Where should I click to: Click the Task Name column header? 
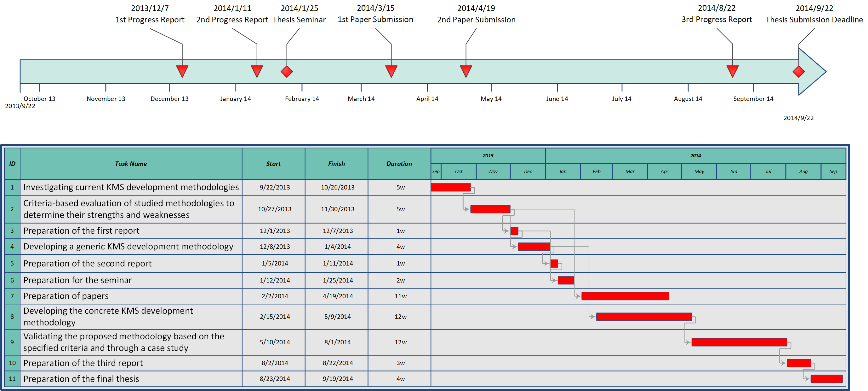click(x=131, y=164)
